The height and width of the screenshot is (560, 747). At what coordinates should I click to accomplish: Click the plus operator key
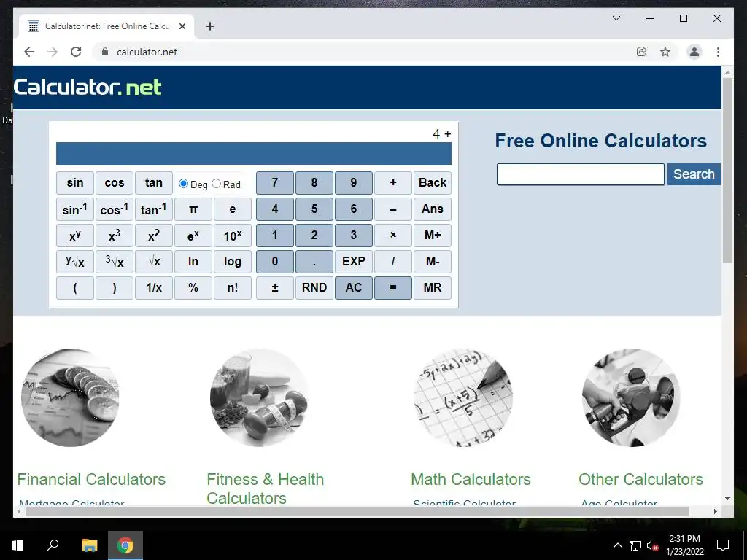(x=393, y=183)
